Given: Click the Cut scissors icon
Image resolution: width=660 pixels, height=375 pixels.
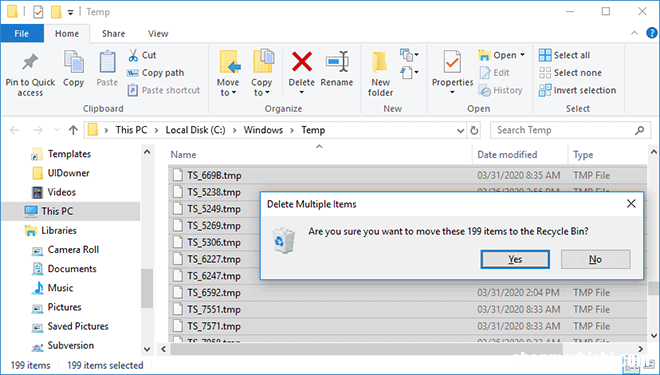Looking at the screenshot, I should pyautogui.click(x=133, y=55).
